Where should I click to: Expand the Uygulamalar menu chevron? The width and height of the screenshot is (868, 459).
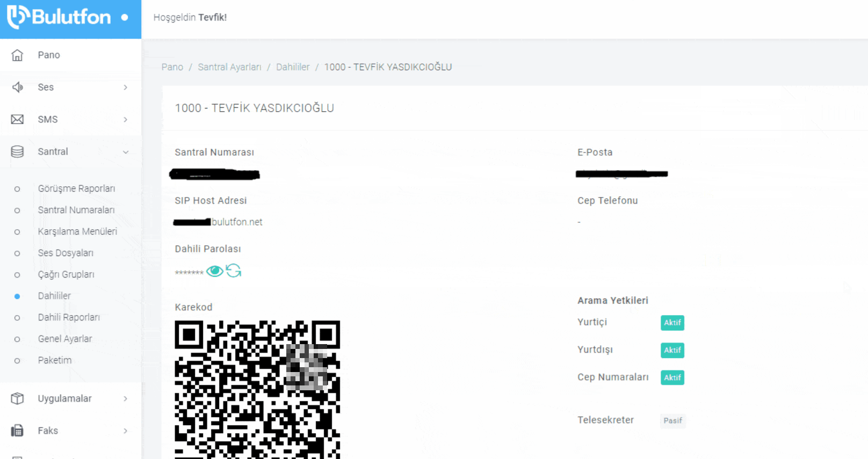coord(125,399)
